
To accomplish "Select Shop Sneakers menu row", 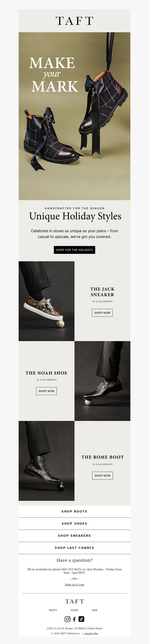I will (x=74, y=536).
